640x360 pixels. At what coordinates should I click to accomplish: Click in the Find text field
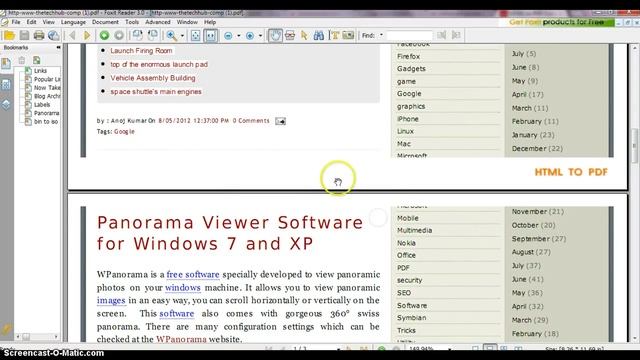(x=409, y=36)
